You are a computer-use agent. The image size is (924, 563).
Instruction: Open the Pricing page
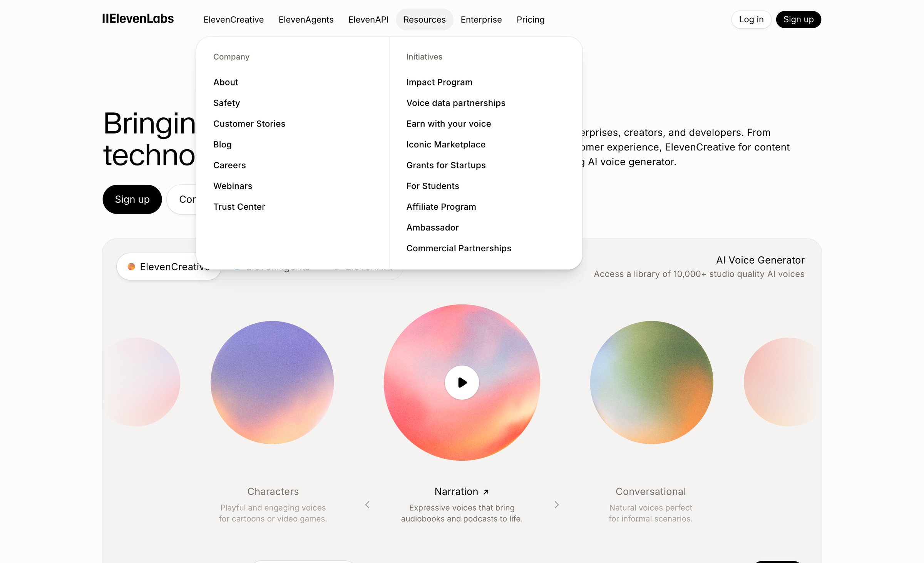coord(530,19)
